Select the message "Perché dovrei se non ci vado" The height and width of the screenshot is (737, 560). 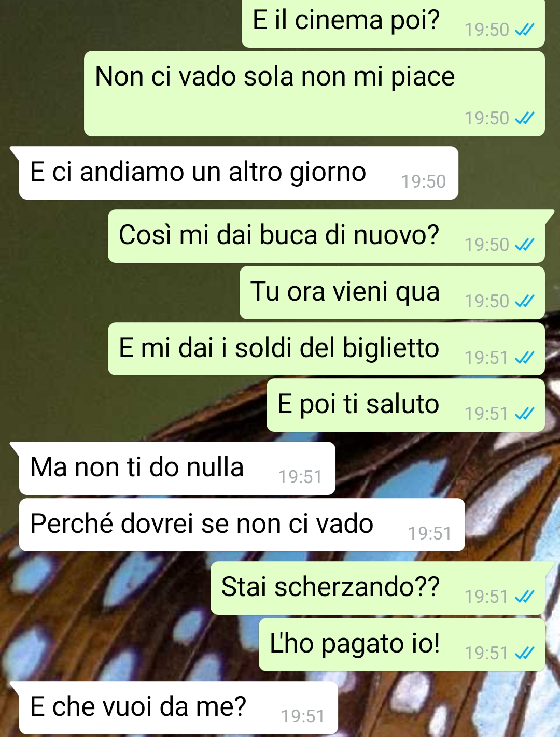tap(242, 525)
